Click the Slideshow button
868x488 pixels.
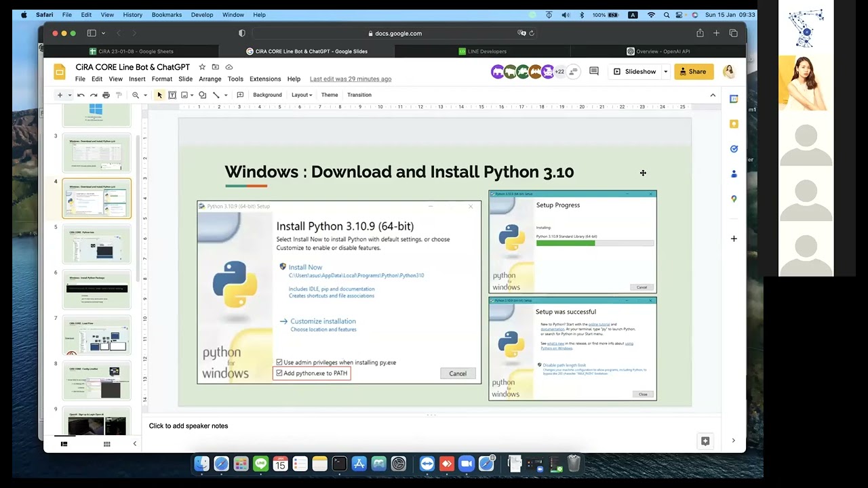pyautogui.click(x=635, y=71)
